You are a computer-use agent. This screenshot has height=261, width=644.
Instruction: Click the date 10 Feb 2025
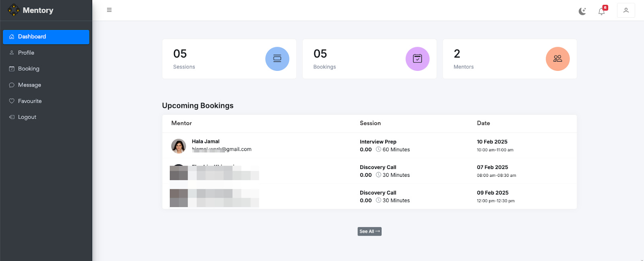point(492,142)
